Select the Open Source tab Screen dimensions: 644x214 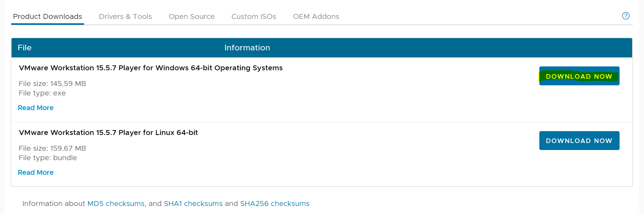point(192,16)
